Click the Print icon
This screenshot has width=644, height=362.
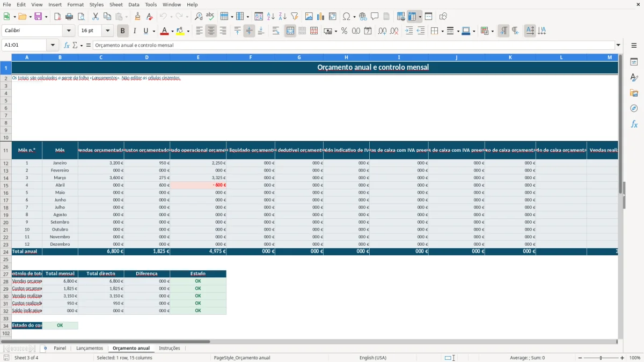pyautogui.click(x=69, y=17)
